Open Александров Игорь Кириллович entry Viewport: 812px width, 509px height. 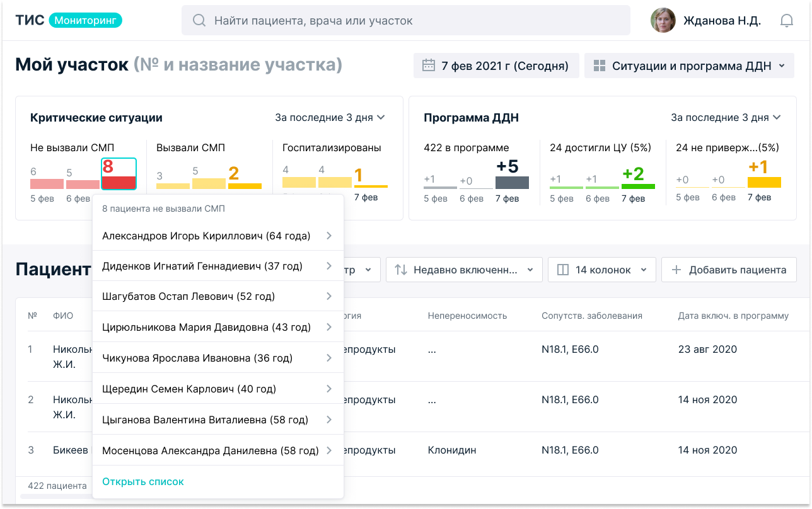(218, 236)
